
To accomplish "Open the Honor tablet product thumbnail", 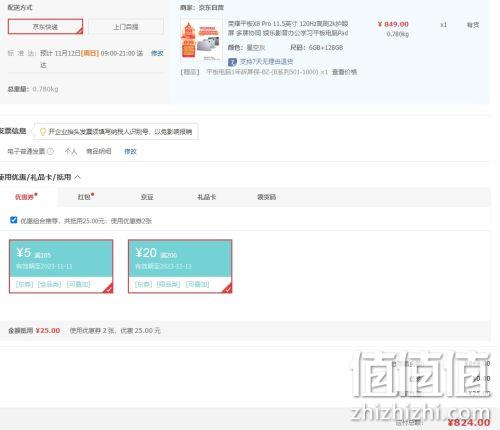I will coord(201,40).
